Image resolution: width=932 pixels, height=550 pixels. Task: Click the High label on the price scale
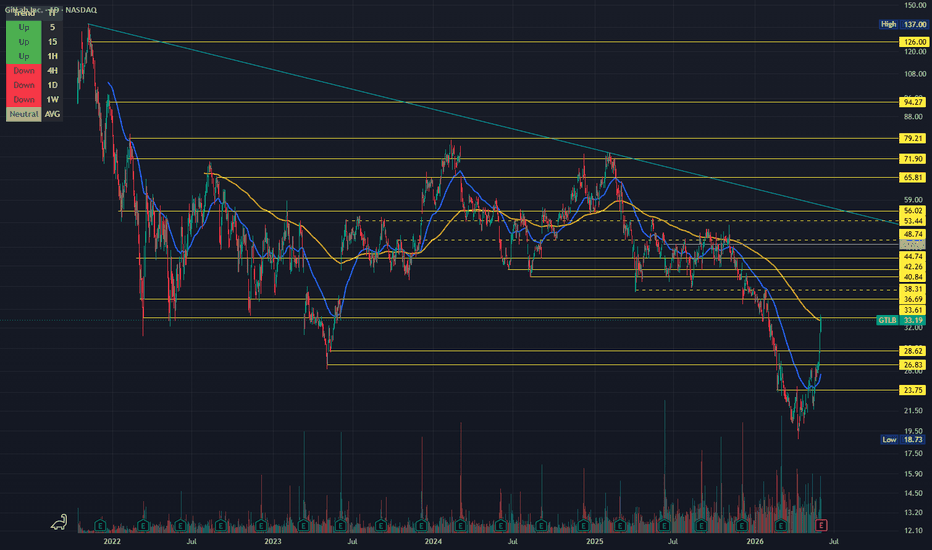889,24
